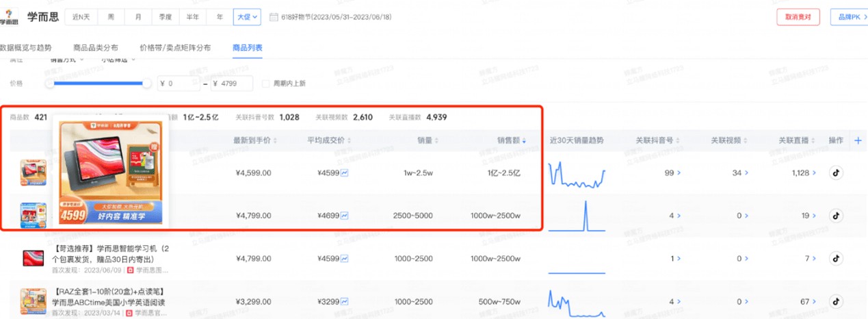Click the calendar icon before 618好物节 date
This screenshot has width=868, height=319.
[274, 17]
